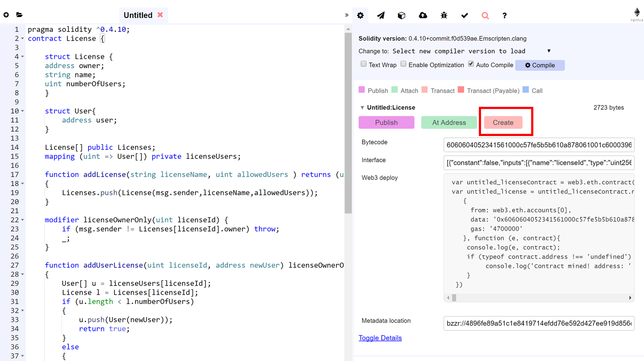Click the blue Call legend swatch
644x361 pixels.
tap(525, 90)
